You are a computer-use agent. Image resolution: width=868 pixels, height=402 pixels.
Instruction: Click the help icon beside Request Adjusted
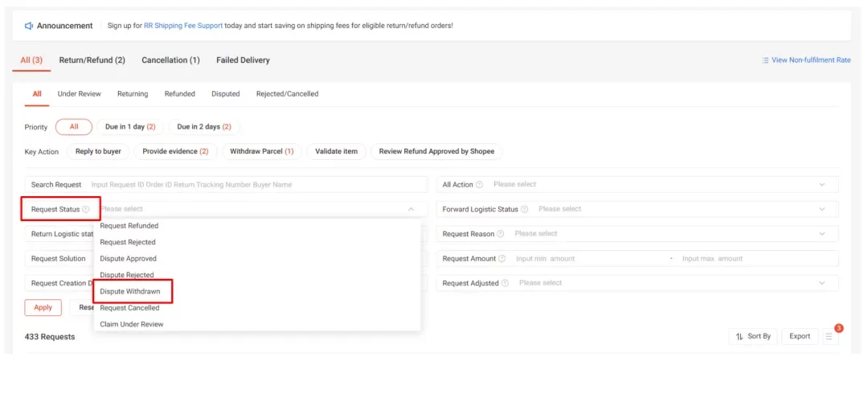(x=505, y=283)
